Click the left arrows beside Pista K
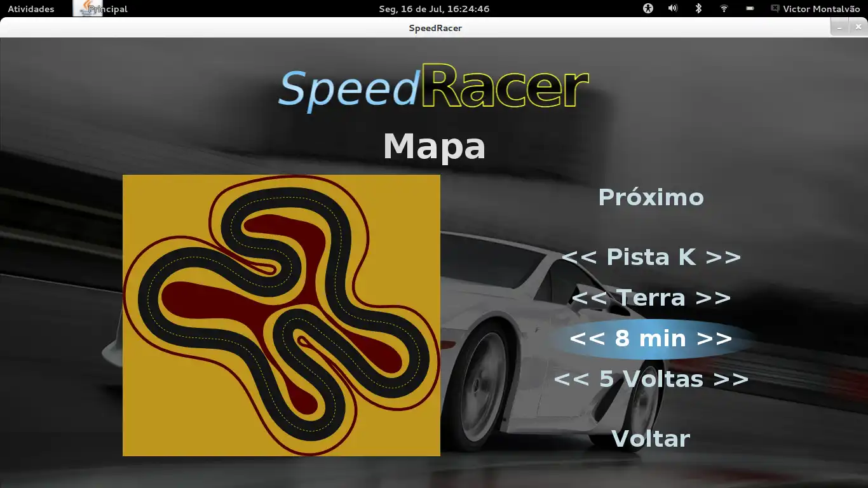868x488 pixels. pyautogui.click(x=579, y=257)
